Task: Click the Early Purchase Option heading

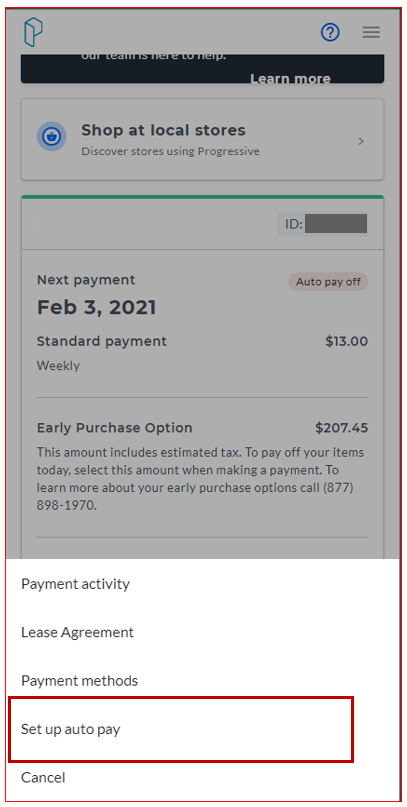Action: (115, 428)
